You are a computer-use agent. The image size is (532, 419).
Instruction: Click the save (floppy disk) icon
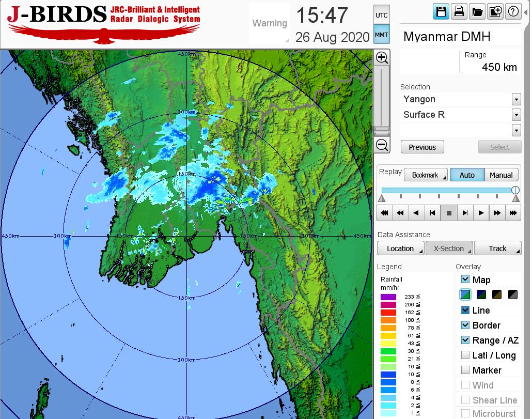click(441, 12)
